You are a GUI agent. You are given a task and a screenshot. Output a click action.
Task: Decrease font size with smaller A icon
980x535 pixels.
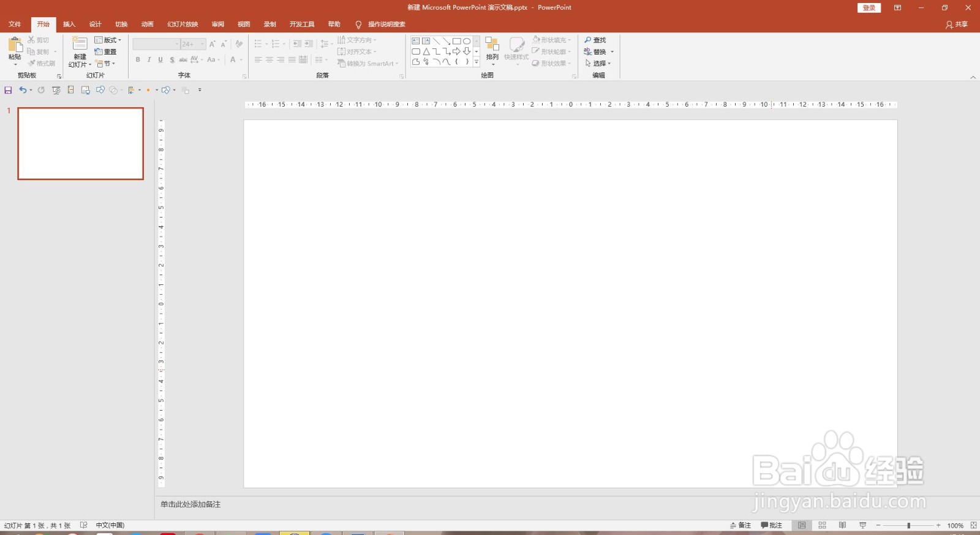224,44
